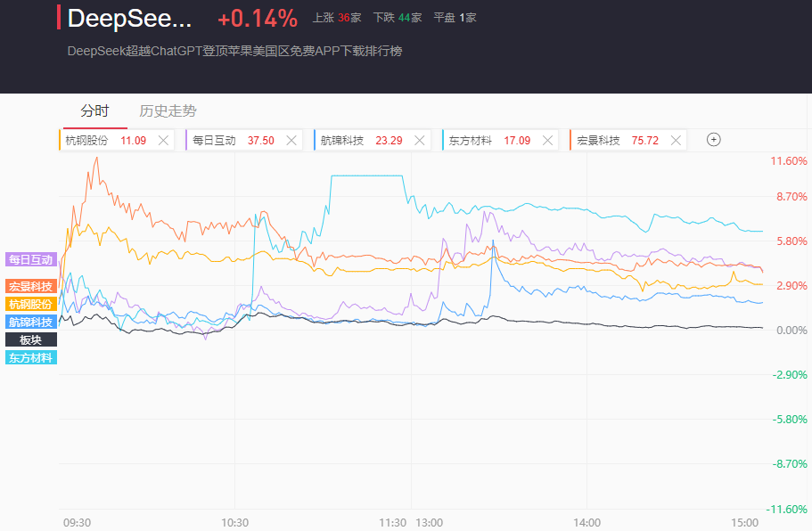Click the 14:00 time axis label

(587, 523)
